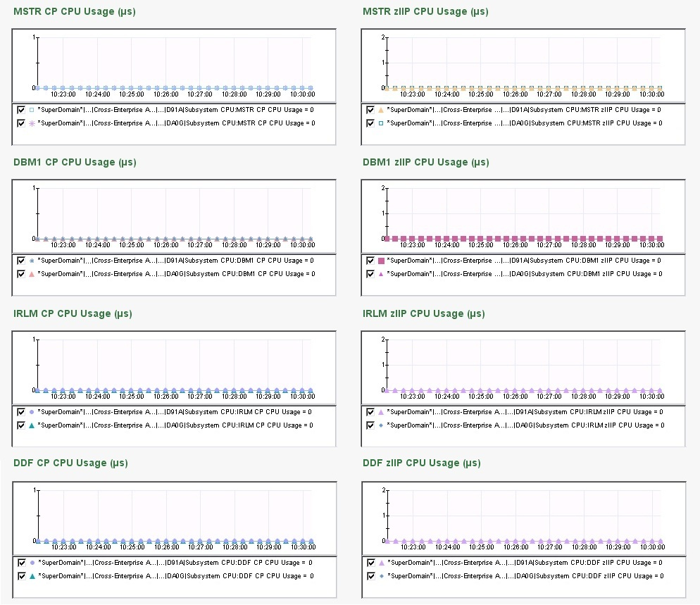Select DA0G DDF CP CPU Usage legend text
The width and height of the screenshot is (700, 605).
tap(176, 576)
